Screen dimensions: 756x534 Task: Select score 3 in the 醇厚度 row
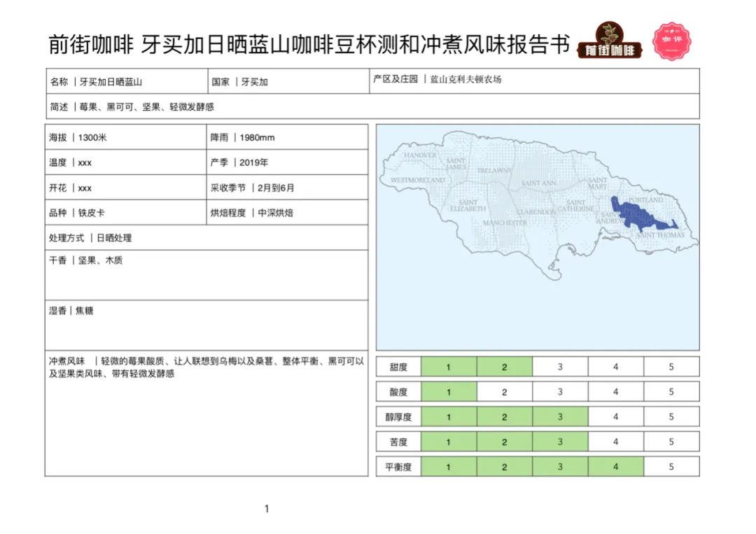[560, 417]
